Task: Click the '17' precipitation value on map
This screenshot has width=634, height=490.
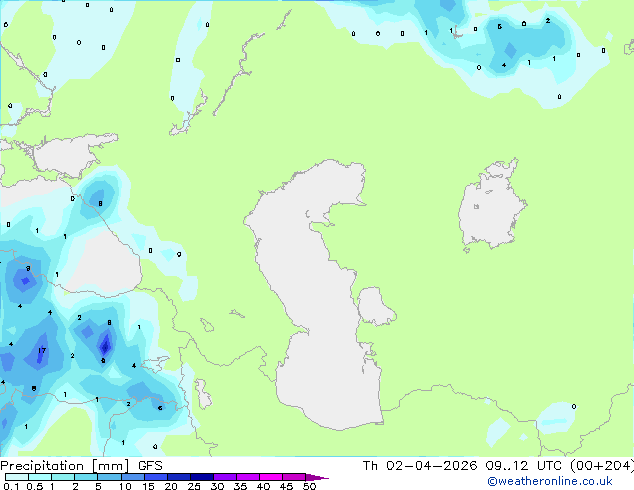Action: point(42,351)
